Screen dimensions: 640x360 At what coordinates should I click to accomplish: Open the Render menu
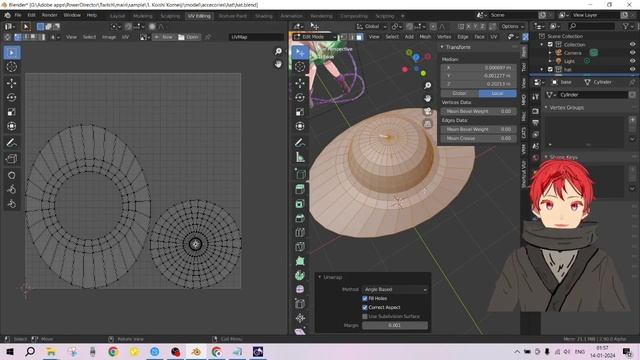[49, 15]
